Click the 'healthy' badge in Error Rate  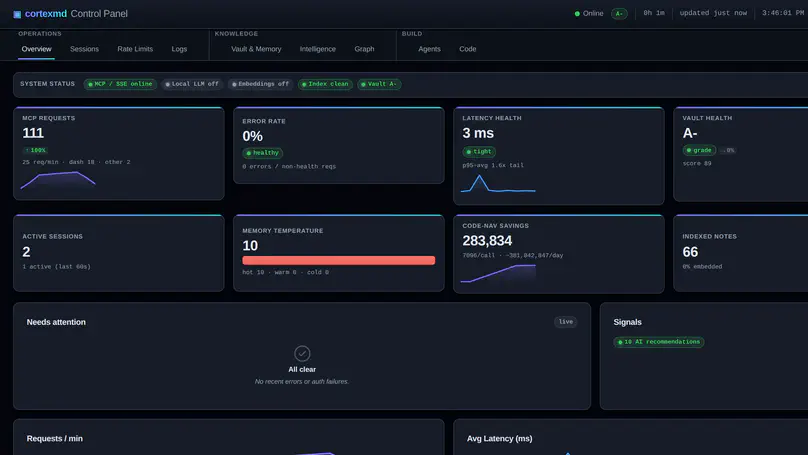[263, 153]
